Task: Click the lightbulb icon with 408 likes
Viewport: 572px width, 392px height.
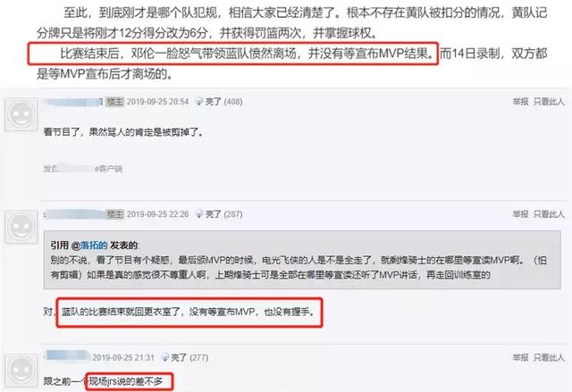Action: [x=199, y=101]
